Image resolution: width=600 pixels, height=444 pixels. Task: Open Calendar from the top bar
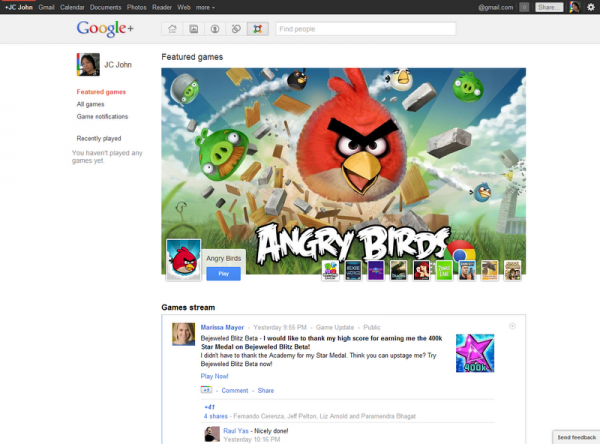[72, 7]
